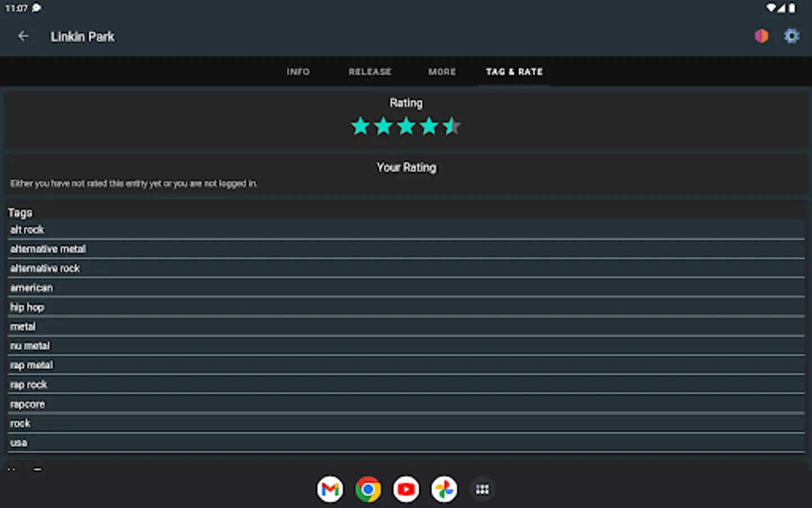Switch to the Info tab
This screenshot has height=508, width=812.
point(298,72)
